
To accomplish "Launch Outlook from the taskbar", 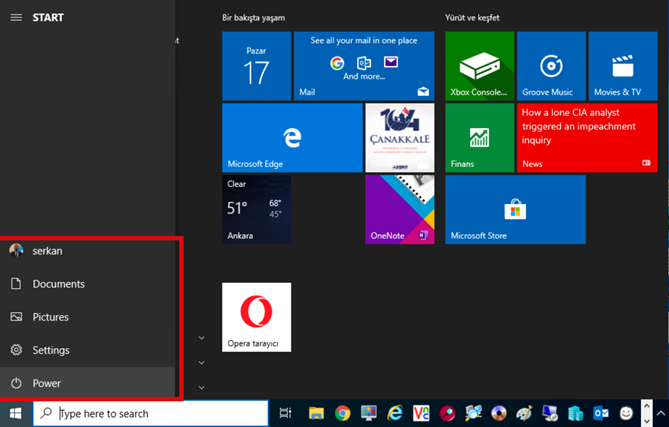I will 601,413.
